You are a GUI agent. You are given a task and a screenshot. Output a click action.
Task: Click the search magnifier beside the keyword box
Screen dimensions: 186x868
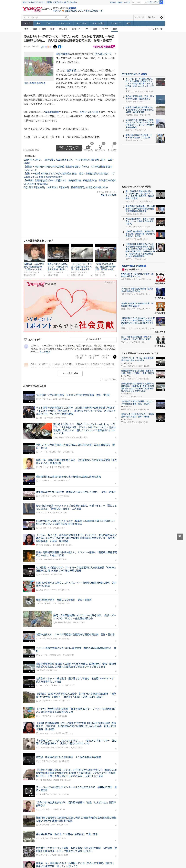(66, 17)
